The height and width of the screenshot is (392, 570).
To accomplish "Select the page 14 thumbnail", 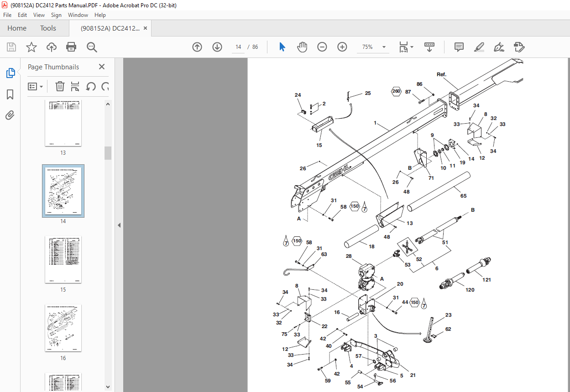I will coord(63,191).
